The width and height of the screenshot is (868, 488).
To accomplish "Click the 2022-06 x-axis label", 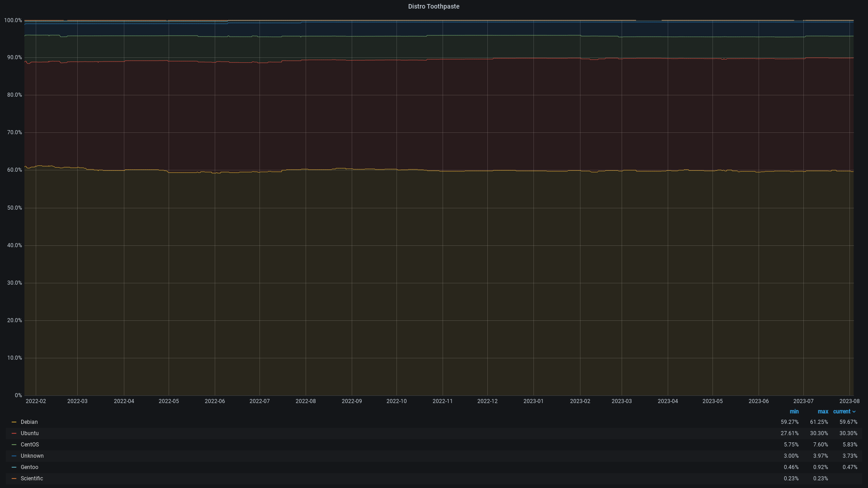I will pos(215,401).
